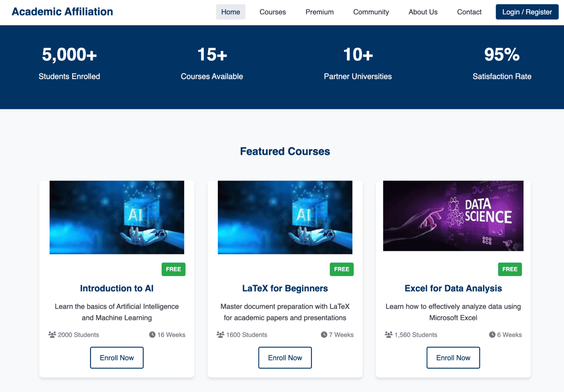Viewport: 564px width, 392px height.
Task: Click students icon on Introduction to AI card
Action: [52, 334]
